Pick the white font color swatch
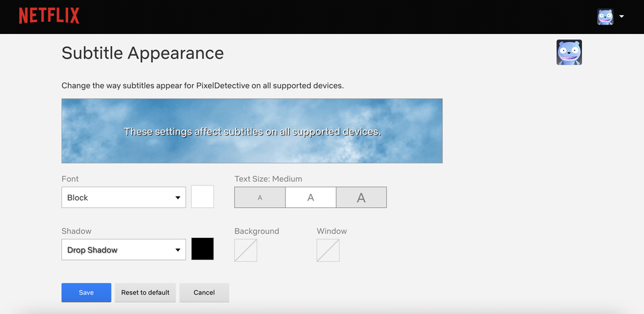 (x=202, y=197)
